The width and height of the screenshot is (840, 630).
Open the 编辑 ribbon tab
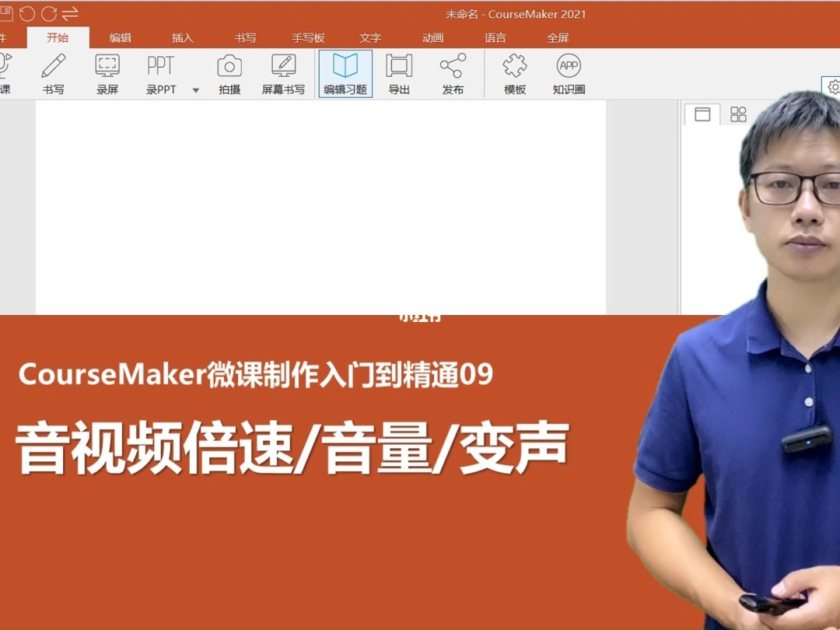121,37
